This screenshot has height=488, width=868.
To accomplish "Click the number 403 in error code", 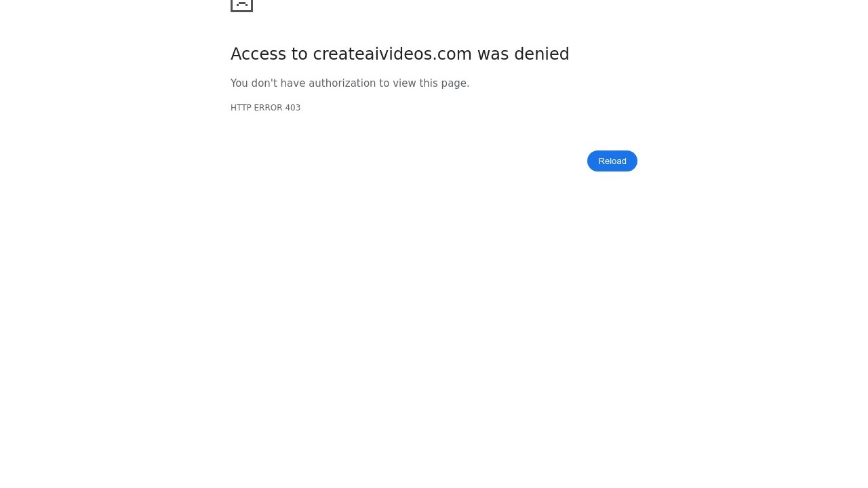I will click(292, 108).
